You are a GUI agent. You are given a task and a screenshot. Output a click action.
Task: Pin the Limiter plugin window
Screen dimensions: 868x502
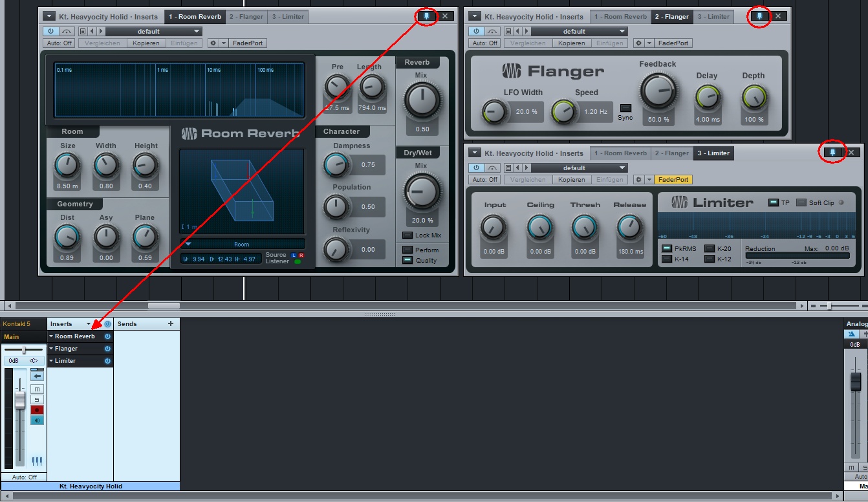(x=832, y=153)
